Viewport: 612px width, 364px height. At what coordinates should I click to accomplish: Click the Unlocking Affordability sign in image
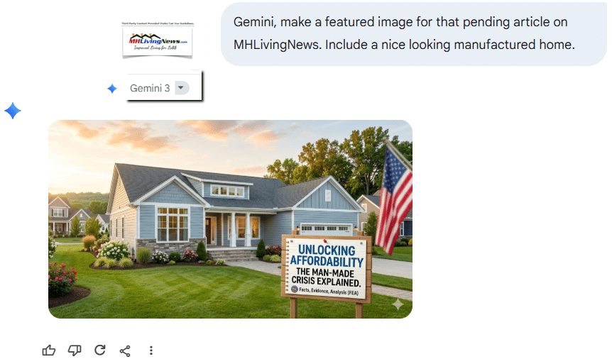327,268
